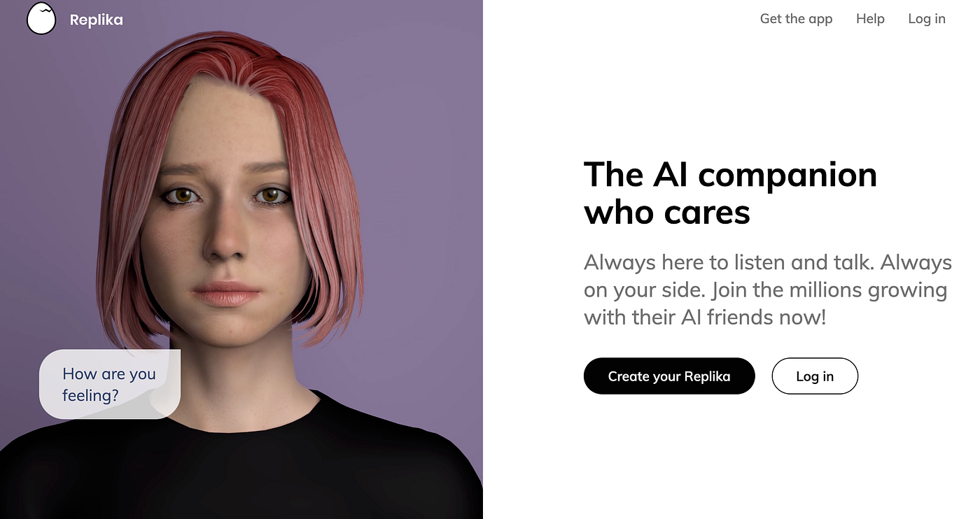
Task: Click the AI friends now! text line
Action: point(753,317)
